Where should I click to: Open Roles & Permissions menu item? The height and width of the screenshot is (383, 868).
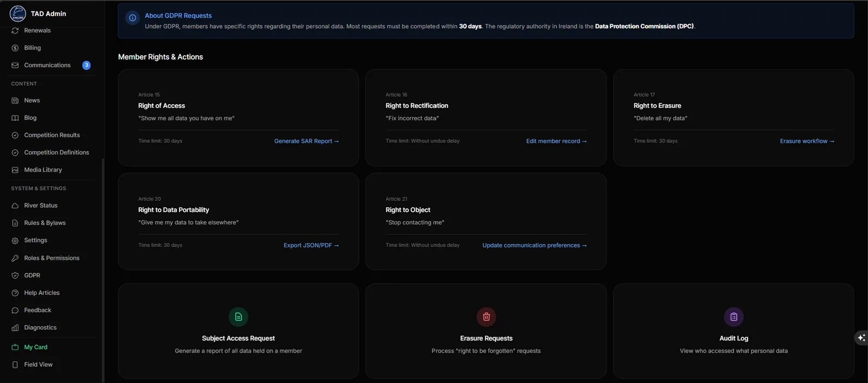52,258
